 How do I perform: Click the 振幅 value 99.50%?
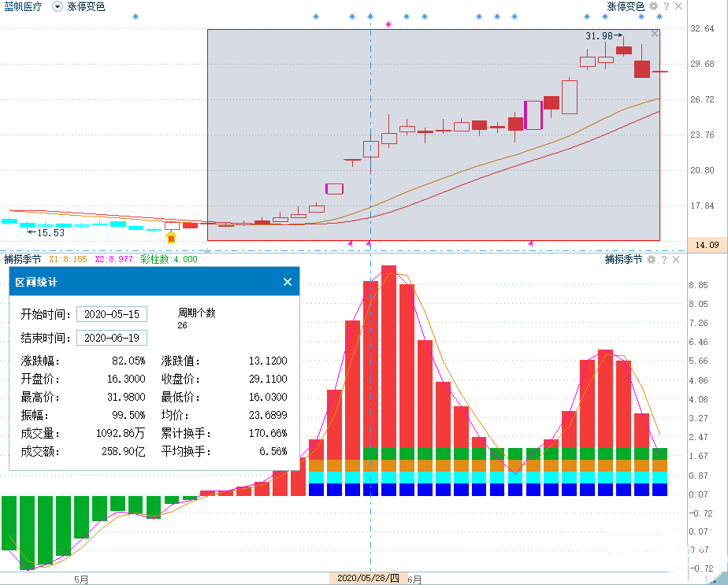click(128, 415)
